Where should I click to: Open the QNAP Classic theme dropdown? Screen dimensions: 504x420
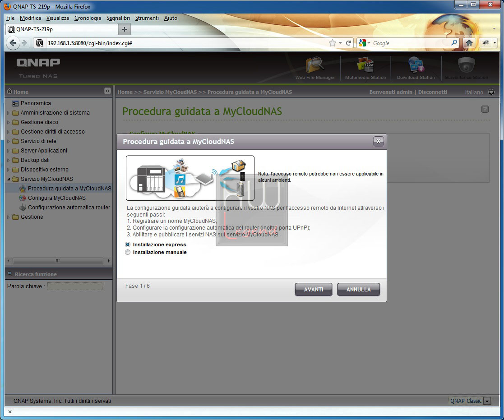click(x=487, y=401)
